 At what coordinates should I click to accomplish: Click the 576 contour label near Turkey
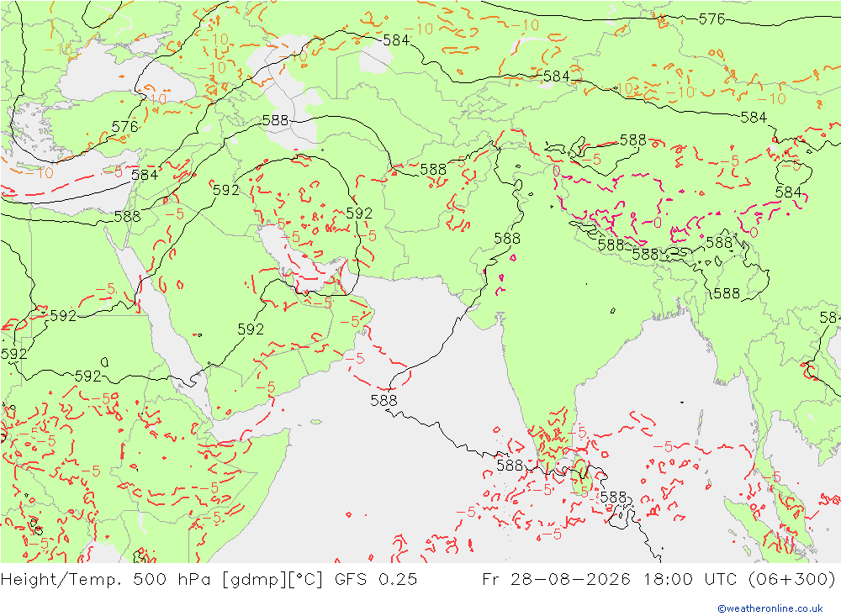coord(125,127)
